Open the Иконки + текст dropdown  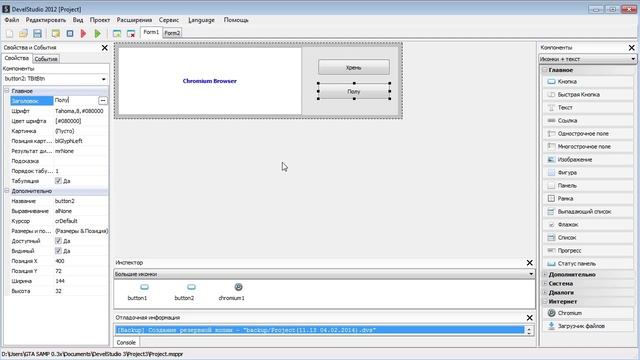[x=587, y=59]
